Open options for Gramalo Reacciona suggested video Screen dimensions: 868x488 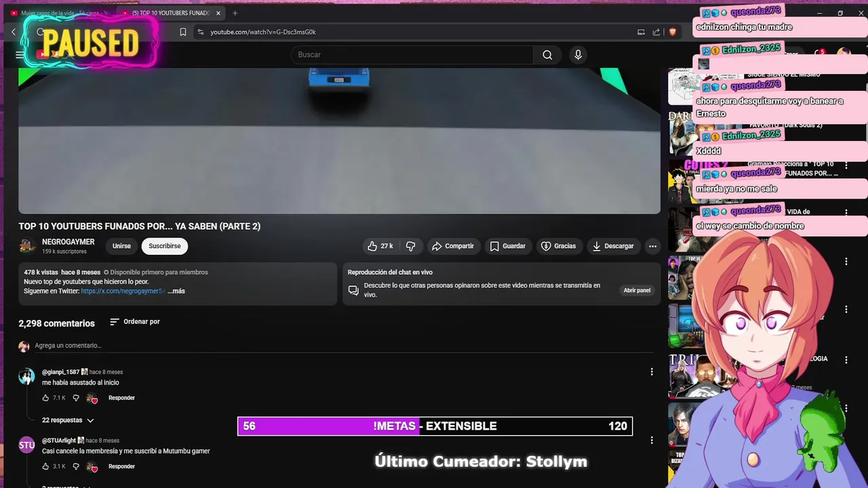click(846, 165)
